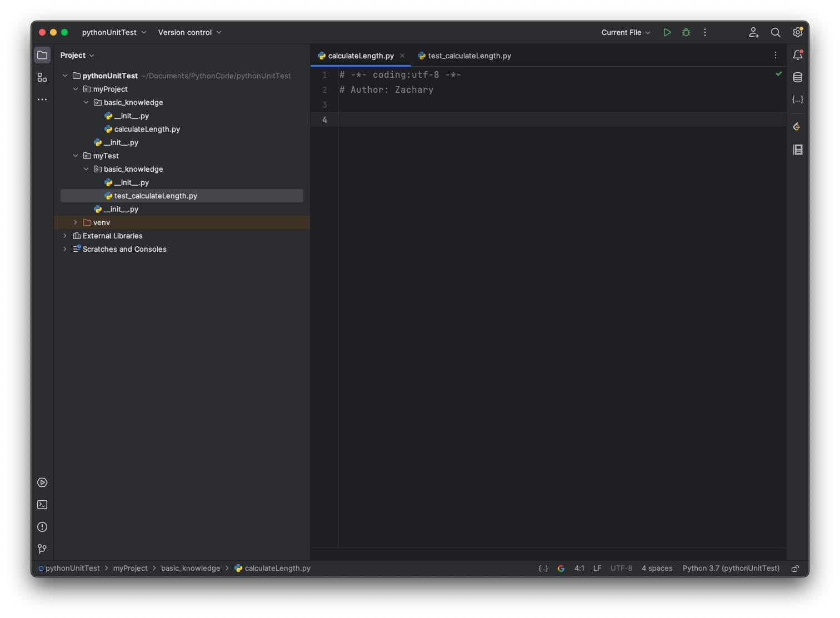Expand the venv folder
The height and width of the screenshot is (618, 840).
[x=76, y=222]
